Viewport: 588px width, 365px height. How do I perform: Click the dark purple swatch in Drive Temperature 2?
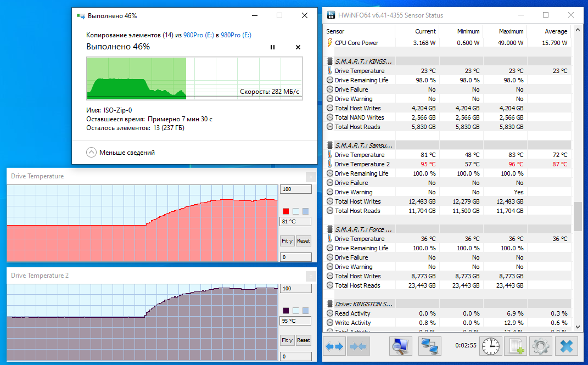[285, 311]
